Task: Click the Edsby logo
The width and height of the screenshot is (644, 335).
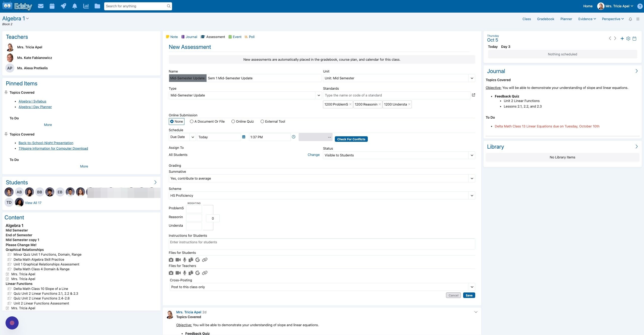Action: [x=17, y=6]
